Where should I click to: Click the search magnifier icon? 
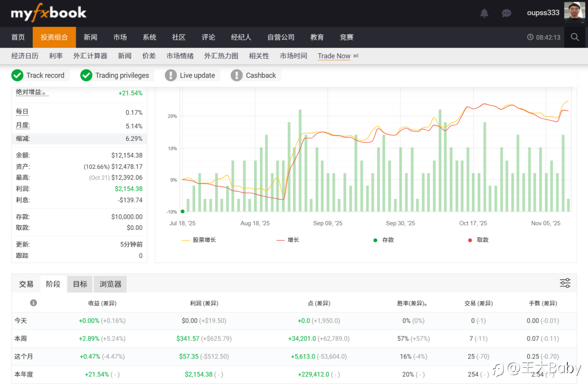tap(575, 37)
